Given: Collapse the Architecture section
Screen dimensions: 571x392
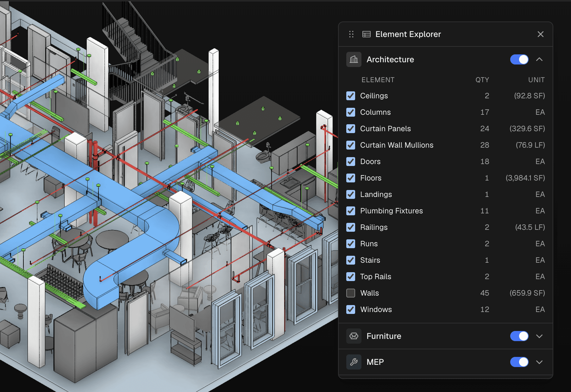Looking at the screenshot, I should tap(539, 59).
